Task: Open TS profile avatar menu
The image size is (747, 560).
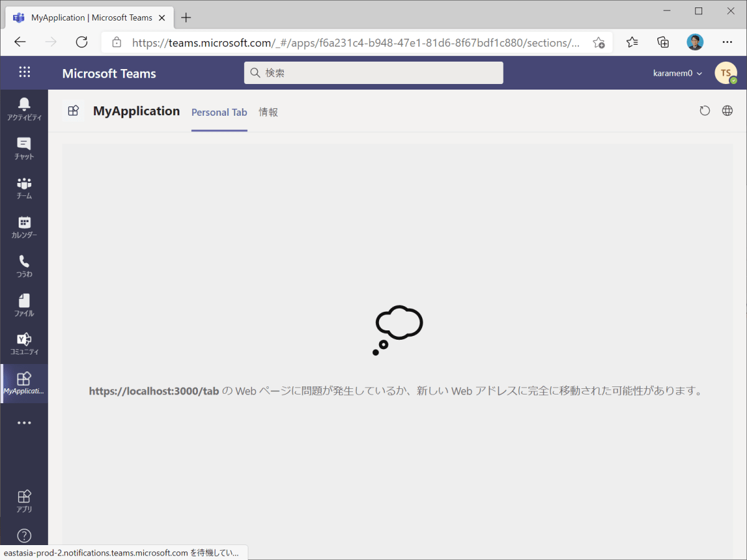Action: [x=726, y=73]
